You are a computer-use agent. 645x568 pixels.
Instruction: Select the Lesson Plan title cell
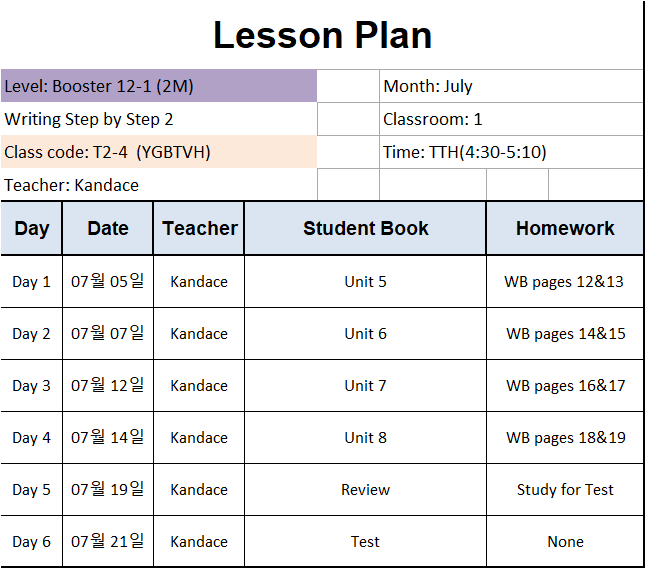click(322, 35)
